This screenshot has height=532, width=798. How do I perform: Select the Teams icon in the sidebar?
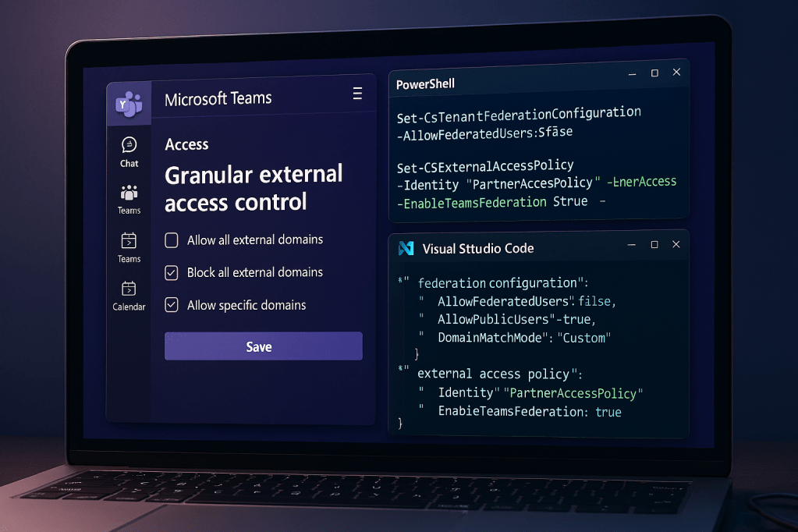(x=128, y=197)
